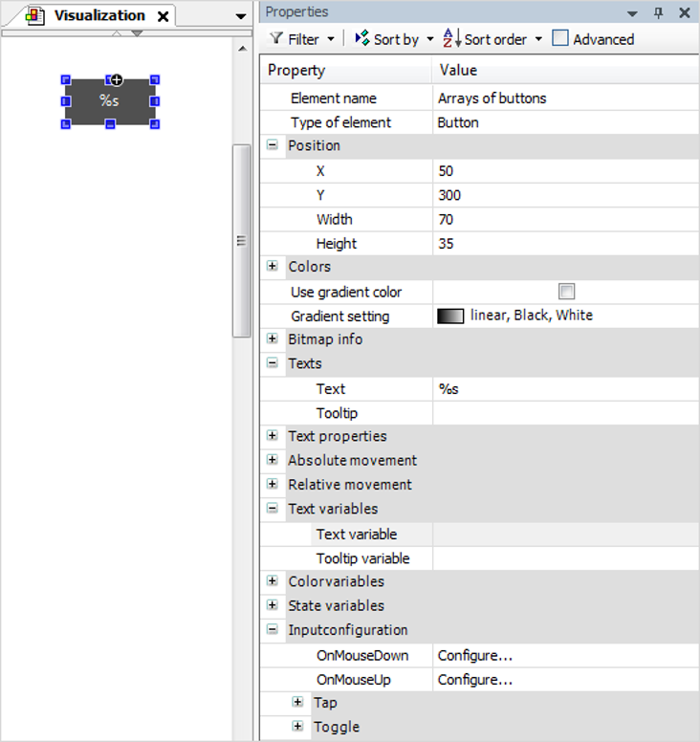Click the Sort order A-Z icon
The height and width of the screenshot is (742, 700).
pos(452,39)
